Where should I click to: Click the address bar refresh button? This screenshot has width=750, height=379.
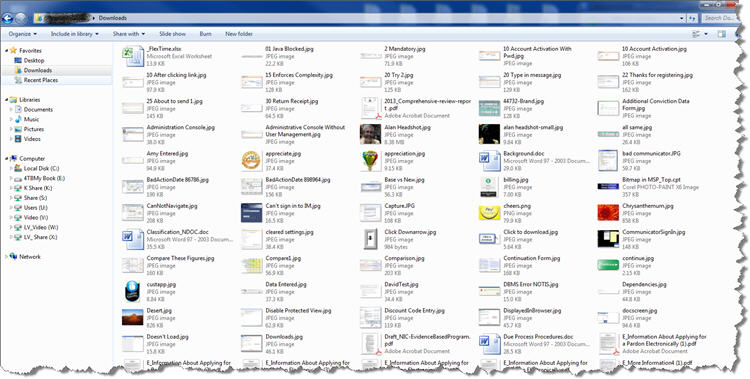(x=692, y=18)
